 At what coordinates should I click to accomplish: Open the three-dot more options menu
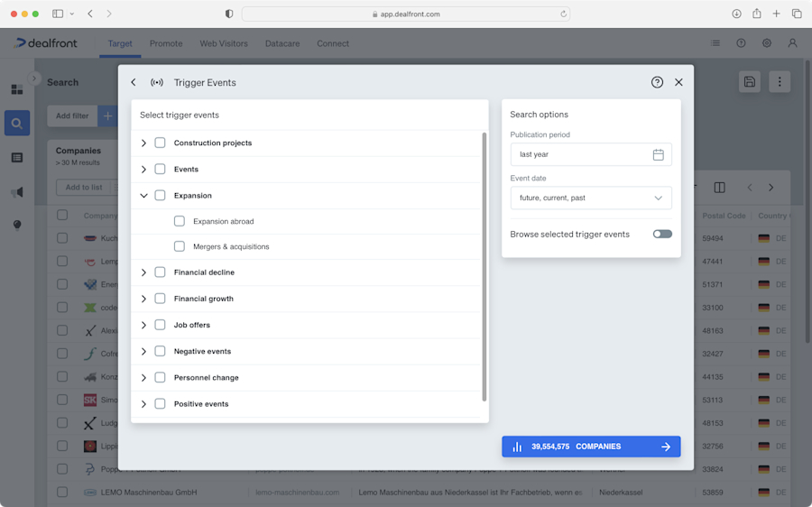tap(780, 82)
